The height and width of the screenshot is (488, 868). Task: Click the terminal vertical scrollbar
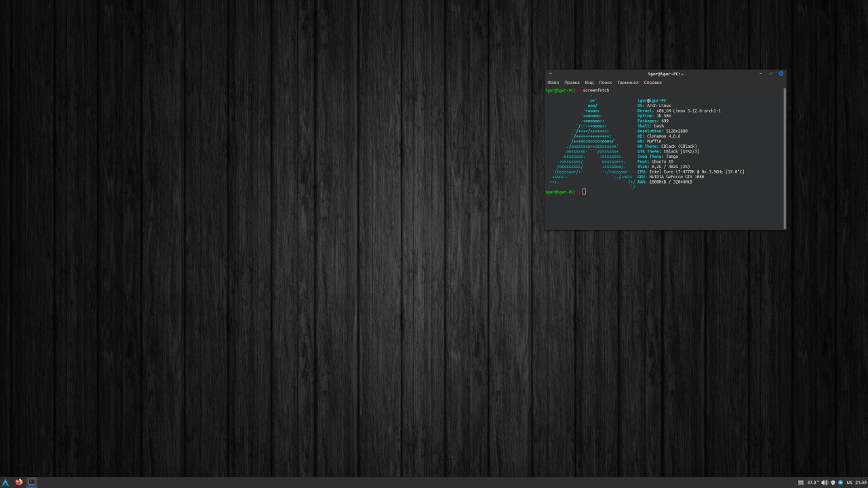[x=785, y=157]
